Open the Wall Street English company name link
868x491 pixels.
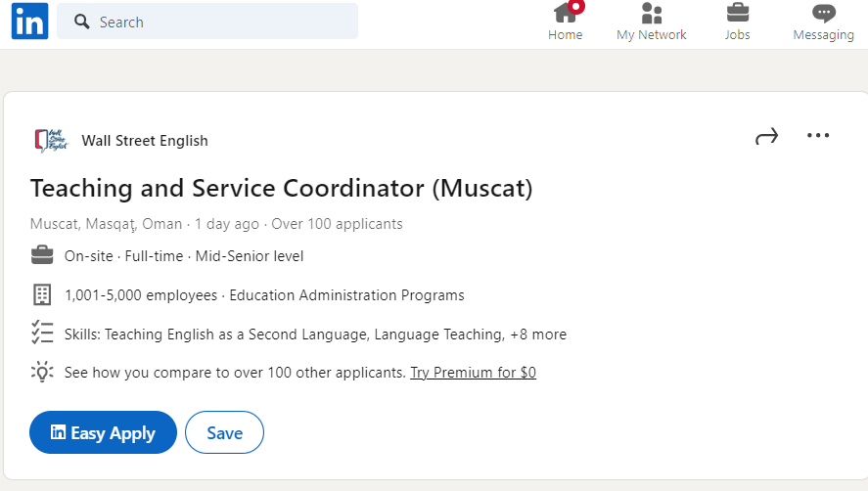[145, 141]
